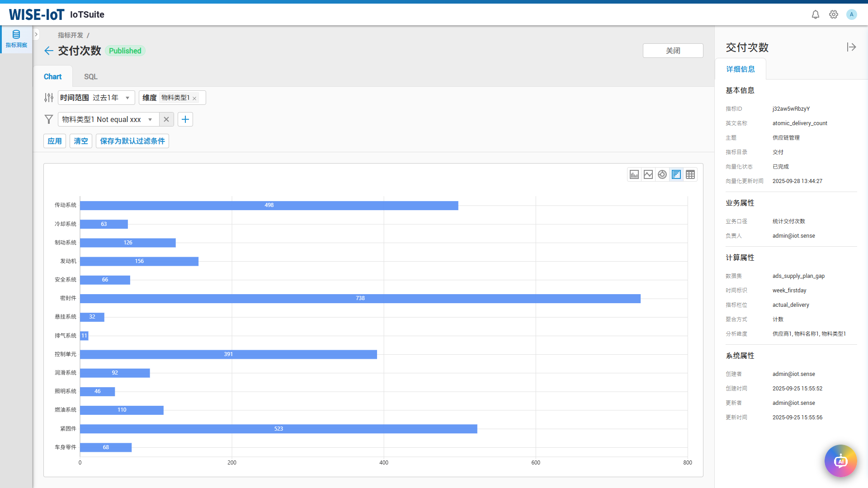Expand the left sidebar chevron
Screen dimensions: 868x488
(36, 34)
